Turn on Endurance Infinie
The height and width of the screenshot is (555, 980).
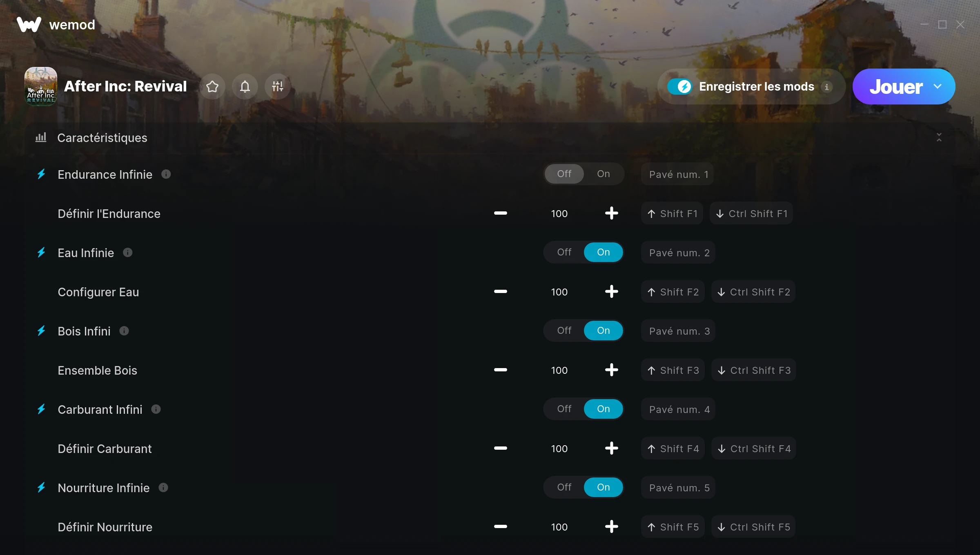tap(604, 174)
